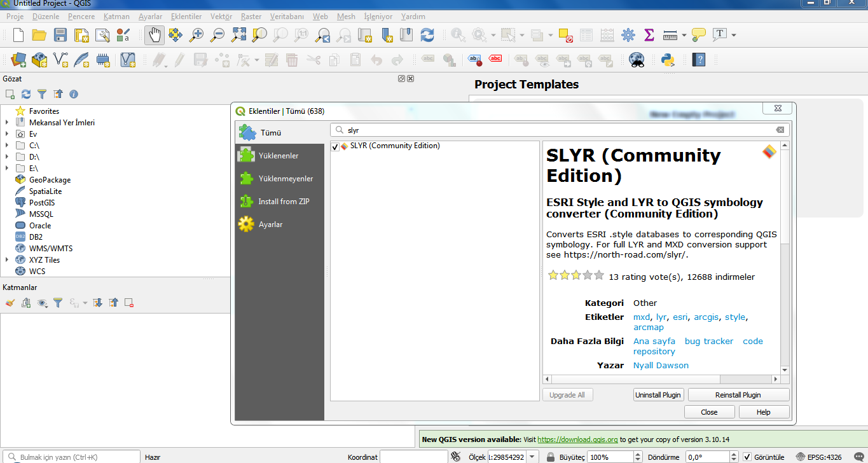Clear the plugin search text
Image resolution: width=868 pixels, height=463 pixels.
(780, 130)
